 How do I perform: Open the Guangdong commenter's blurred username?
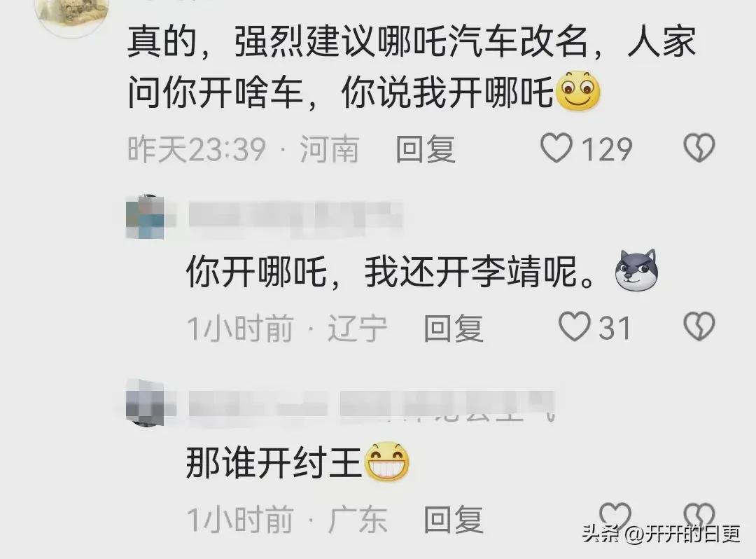point(372,405)
